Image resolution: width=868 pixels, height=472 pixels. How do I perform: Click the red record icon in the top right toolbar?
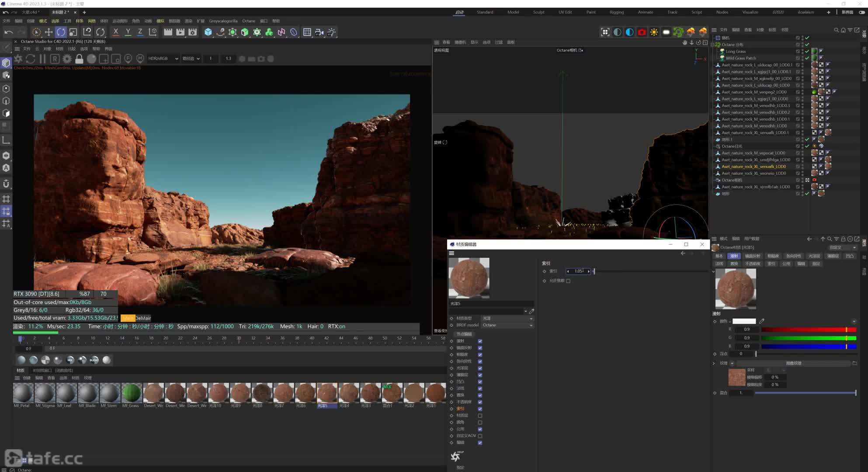642,32
